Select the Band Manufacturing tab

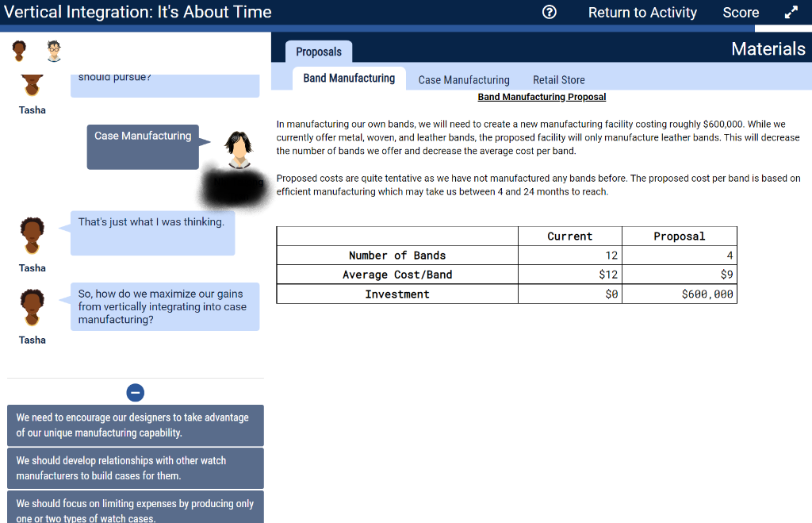pos(349,78)
